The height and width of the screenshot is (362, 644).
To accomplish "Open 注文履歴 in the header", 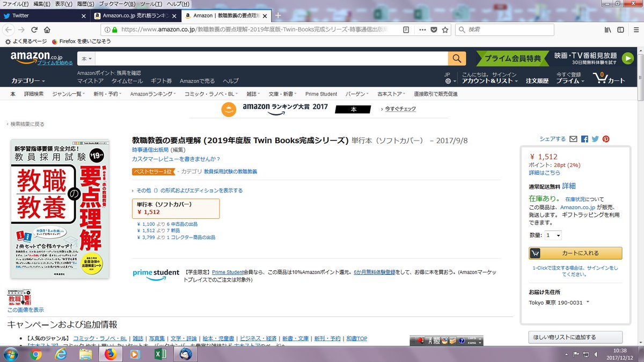I will [x=537, y=81].
